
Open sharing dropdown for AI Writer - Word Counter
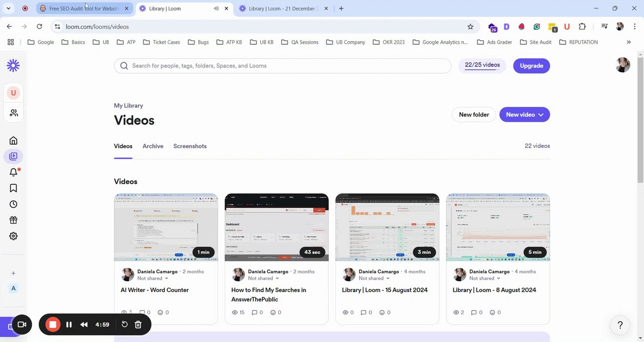pos(153,278)
